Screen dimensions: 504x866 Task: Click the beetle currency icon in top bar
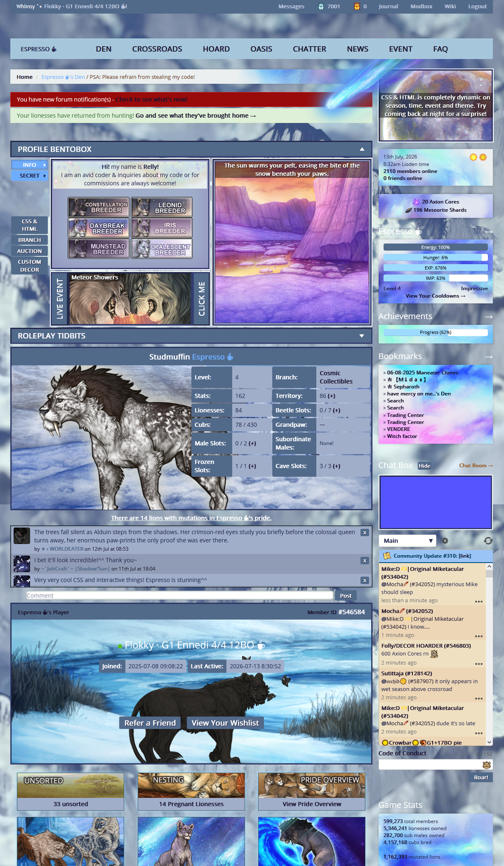(321, 6)
